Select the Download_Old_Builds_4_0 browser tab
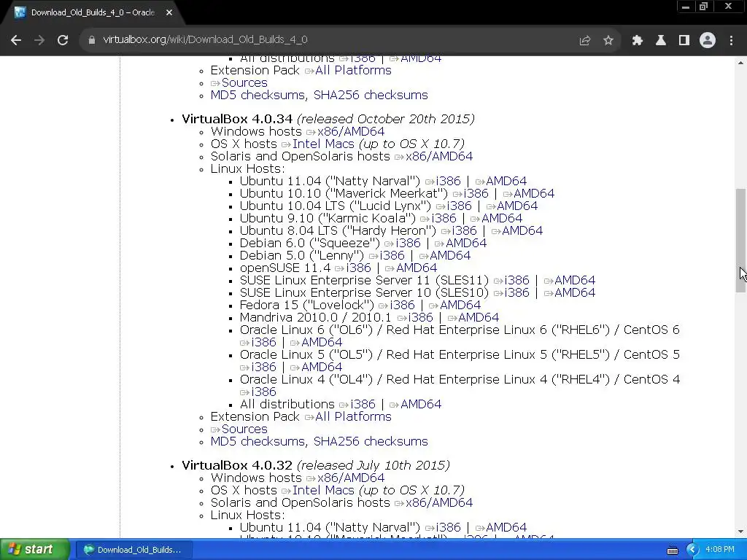Screen dimensions: 747x560 (x=93, y=13)
